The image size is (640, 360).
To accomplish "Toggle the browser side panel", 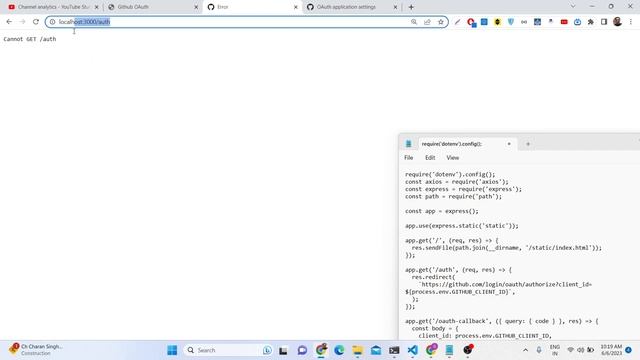I will point(604,22).
